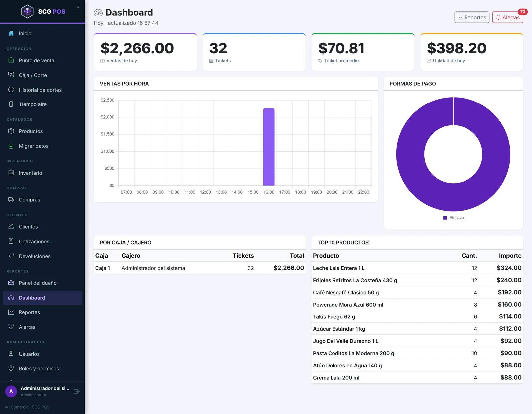
Task: Click the red 70 alerts badge
Action: (523, 12)
